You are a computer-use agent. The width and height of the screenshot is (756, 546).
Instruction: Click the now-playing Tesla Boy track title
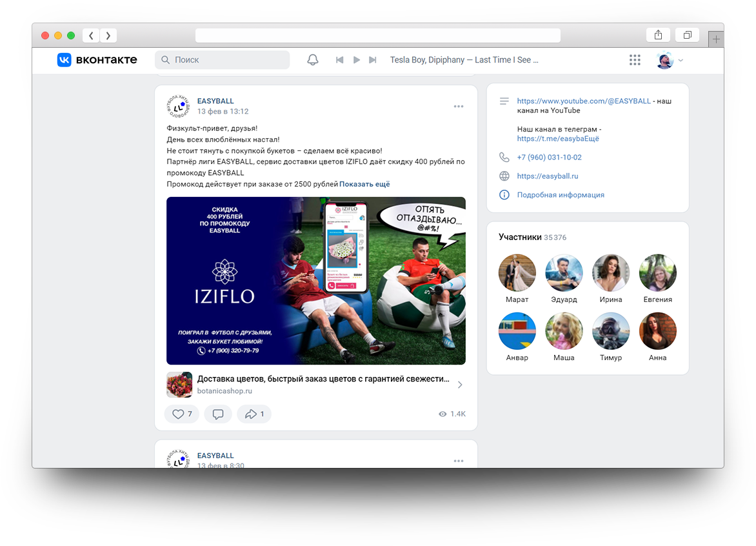click(464, 60)
